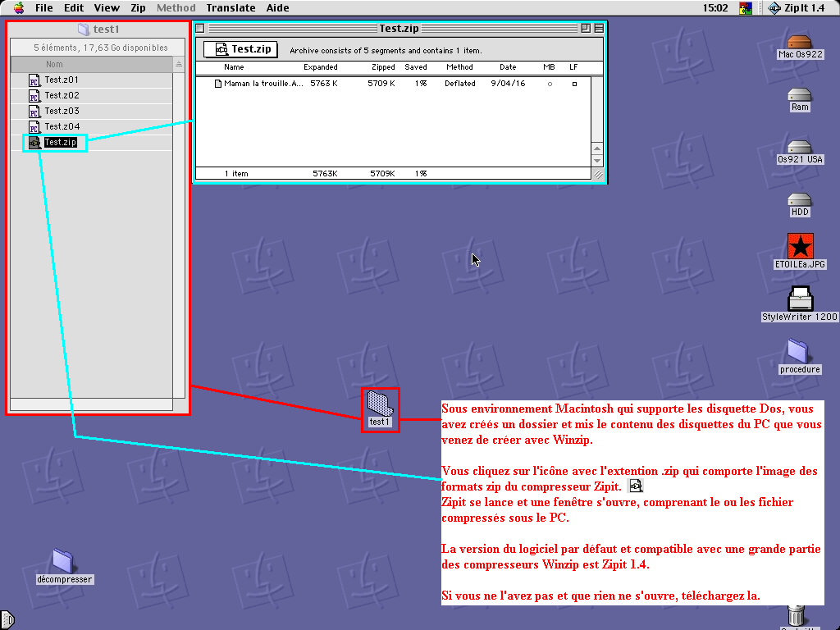
Task: Open the ETOILEa.JPG image file
Action: click(x=799, y=245)
